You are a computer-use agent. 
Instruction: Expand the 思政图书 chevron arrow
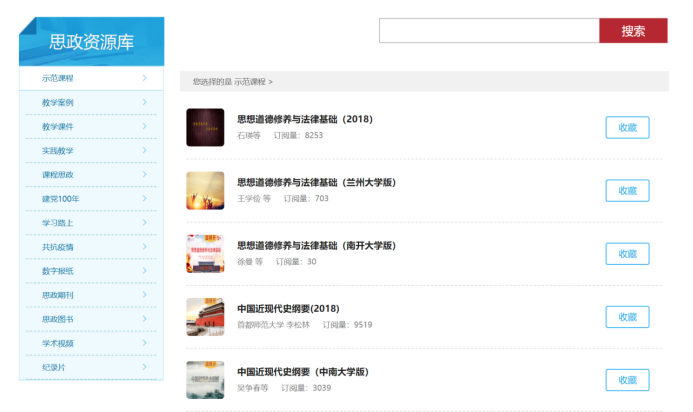coord(145,319)
